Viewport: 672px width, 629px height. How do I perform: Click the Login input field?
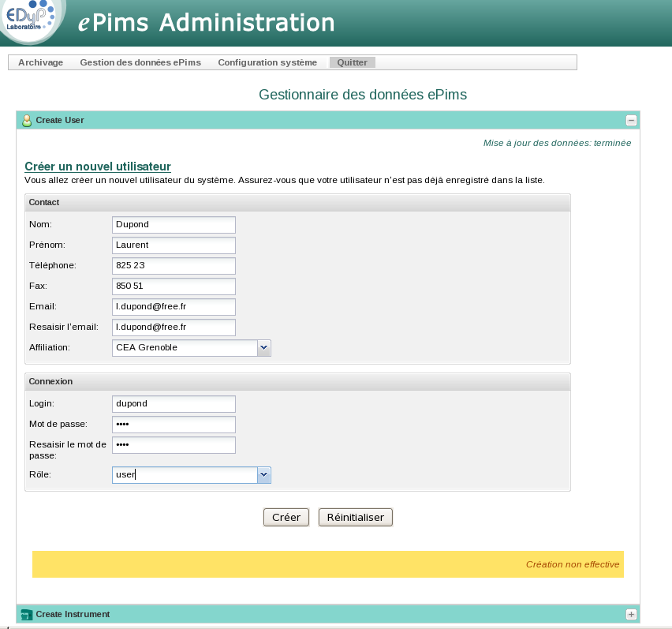[x=174, y=403]
